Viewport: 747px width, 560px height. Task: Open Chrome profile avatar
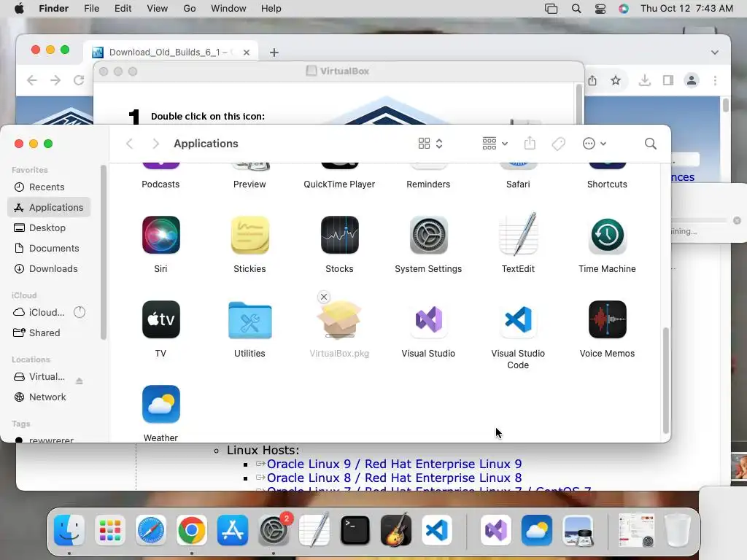[692, 80]
